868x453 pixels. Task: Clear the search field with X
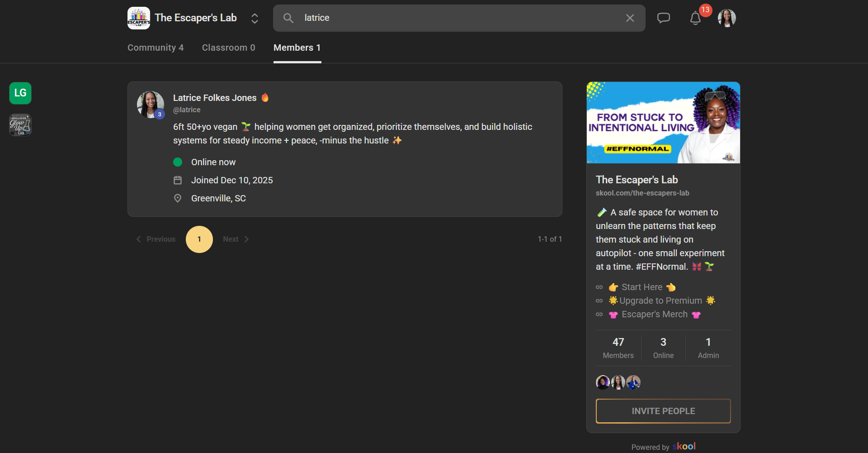point(630,18)
